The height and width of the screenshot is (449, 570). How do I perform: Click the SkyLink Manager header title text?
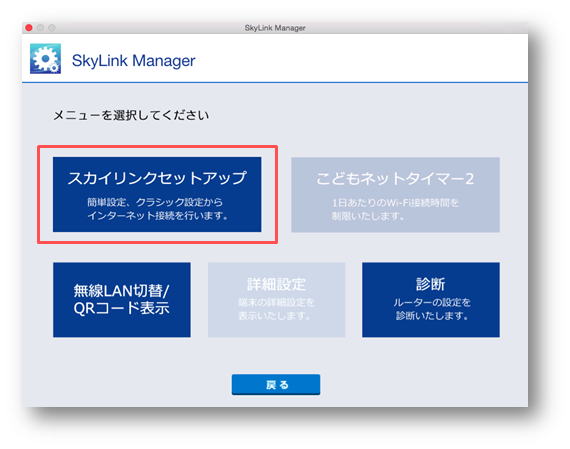click(x=133, y=61)
